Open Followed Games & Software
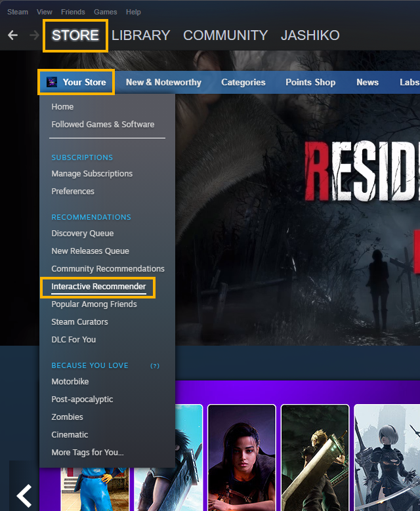This screenshot has height=511, width=420. click(103, 125)
